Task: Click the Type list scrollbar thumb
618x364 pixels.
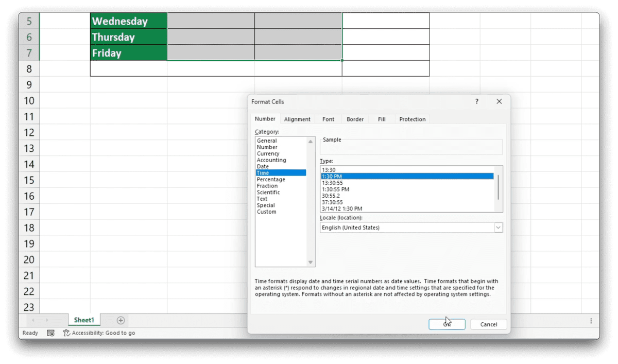Action: coord(498,188)
